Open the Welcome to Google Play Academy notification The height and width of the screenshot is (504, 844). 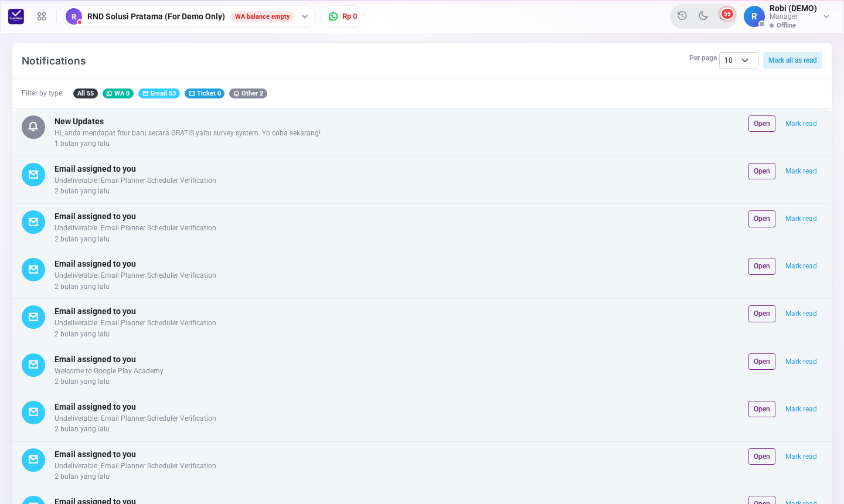[762, 362]
